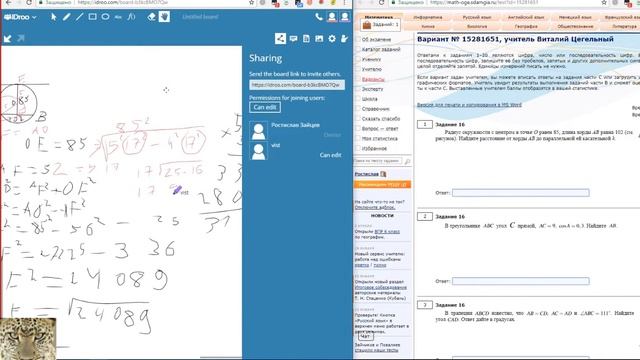This screenshot has width=640, height=360.
Task: Select user Ростислав Зайцев in Sharing list
Action: (296, 125)
